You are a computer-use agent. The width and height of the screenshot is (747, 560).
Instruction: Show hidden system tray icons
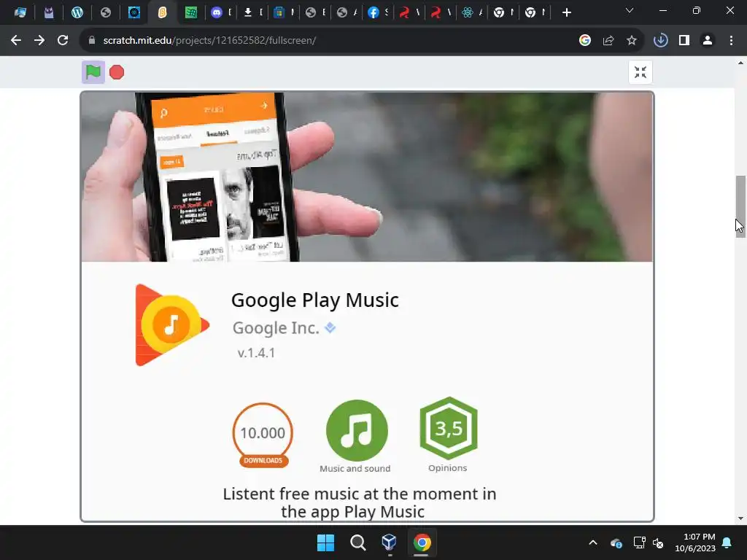[593, 542]
